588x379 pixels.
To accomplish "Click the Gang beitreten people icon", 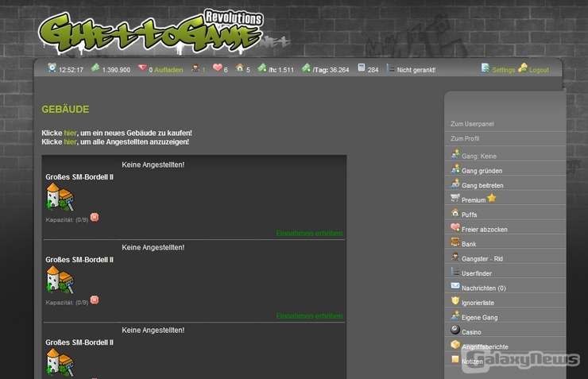I will [455, 184].
